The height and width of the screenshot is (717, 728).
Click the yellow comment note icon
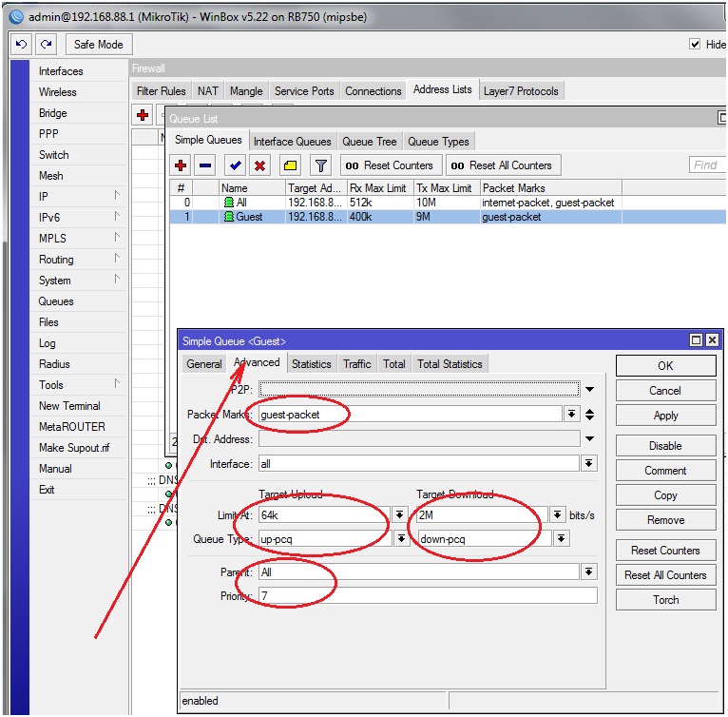tap(291, 165)
